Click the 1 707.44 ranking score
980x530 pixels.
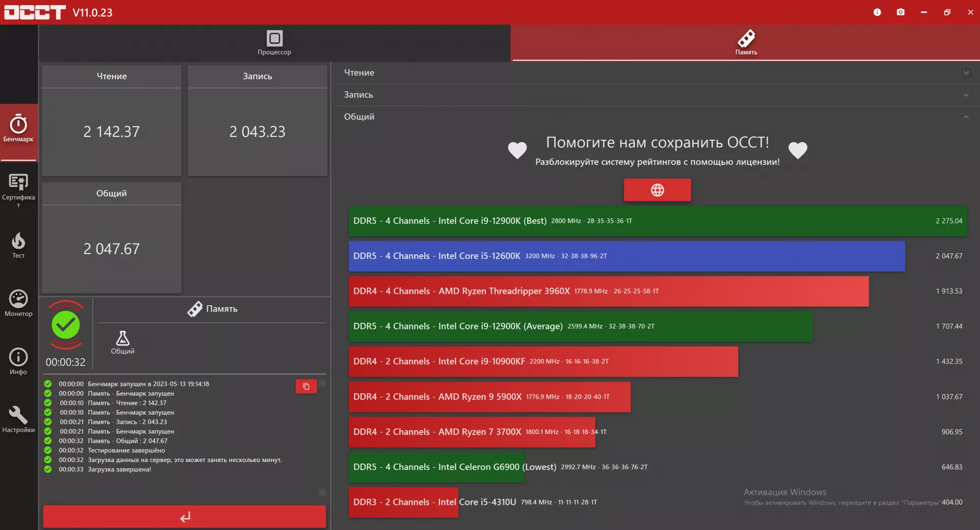click(x=949, y=326)
